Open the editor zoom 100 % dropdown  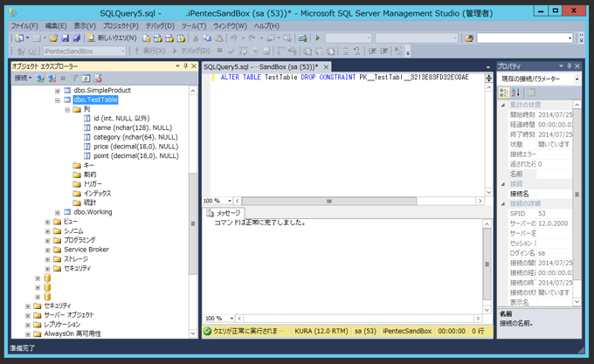coord(230,201)
